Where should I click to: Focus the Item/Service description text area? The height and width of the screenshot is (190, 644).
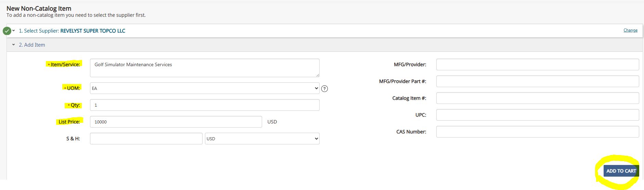point(204,68)
